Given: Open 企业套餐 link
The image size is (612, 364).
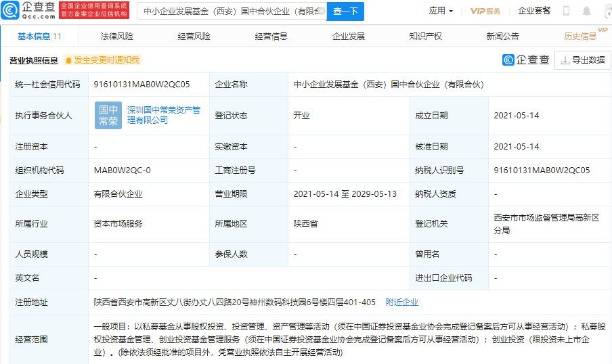Looking at the screenshot, I should (x=534, y=11).
